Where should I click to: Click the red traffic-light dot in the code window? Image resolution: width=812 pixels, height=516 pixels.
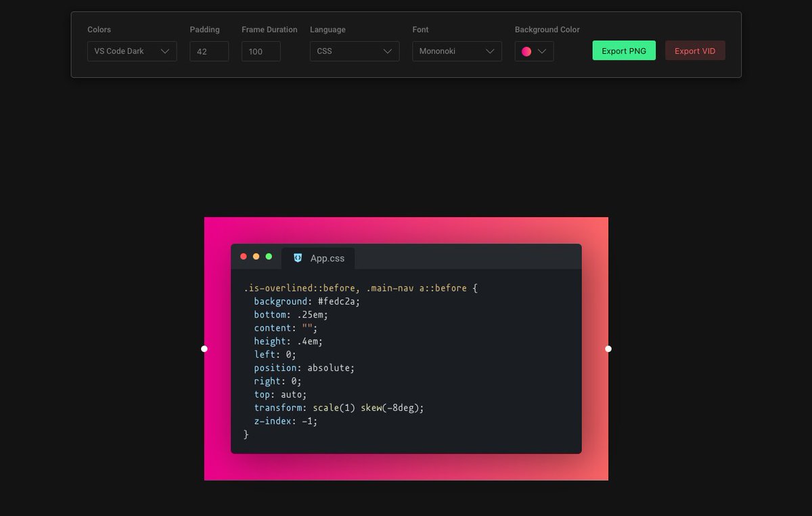(244, 256)
